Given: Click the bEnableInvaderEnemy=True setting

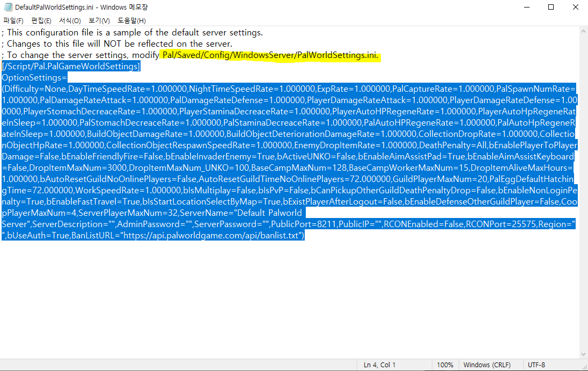Looking at the screenshot, I should pos(220,156).
